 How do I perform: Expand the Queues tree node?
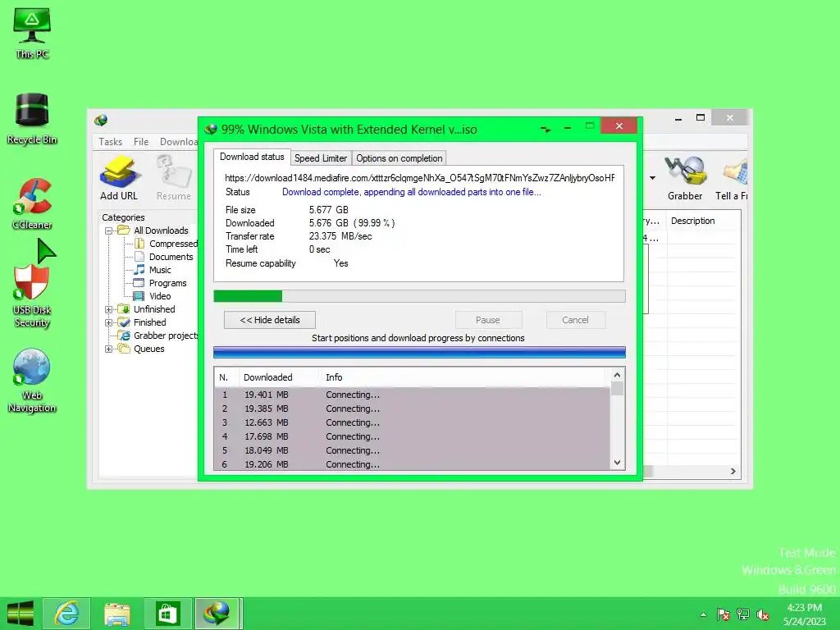click(109, 349)
